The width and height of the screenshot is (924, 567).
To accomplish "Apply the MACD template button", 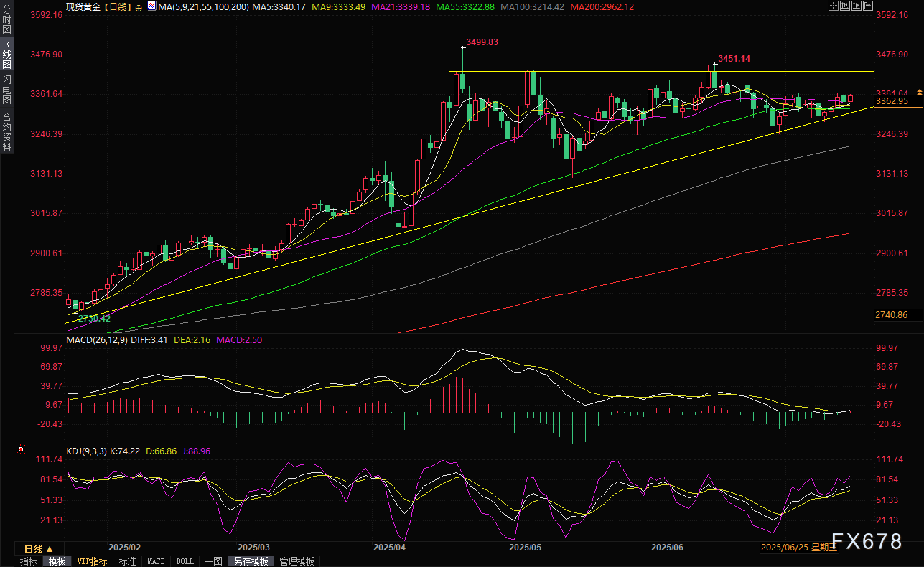I will pyautogui.click(x=156, y=561).
